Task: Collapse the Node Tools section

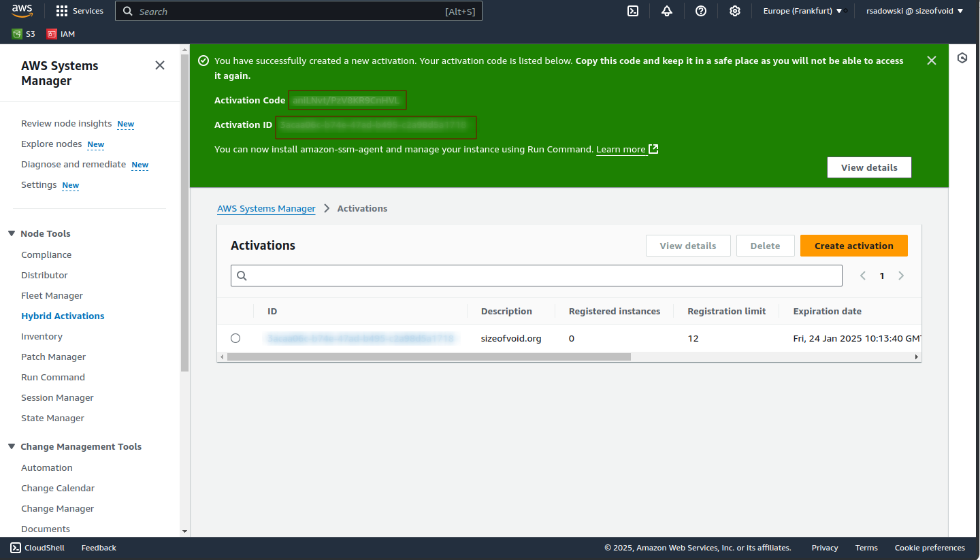Action: click(12, 233)
